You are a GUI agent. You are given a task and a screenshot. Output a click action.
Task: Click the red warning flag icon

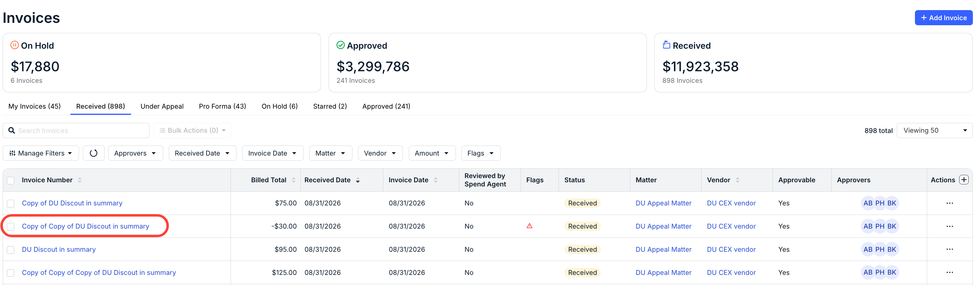tap(529, 226)
